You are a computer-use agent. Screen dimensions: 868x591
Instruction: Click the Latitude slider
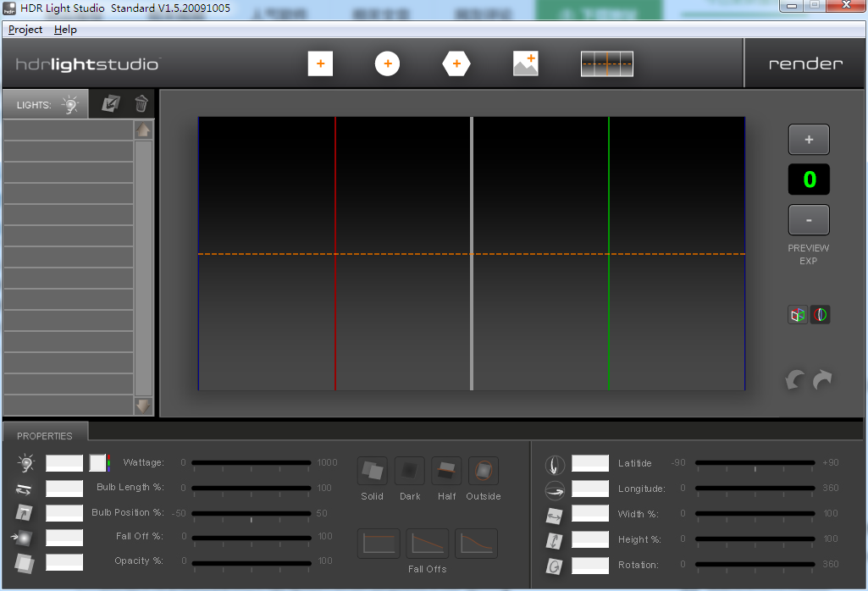tap(755, 462)
